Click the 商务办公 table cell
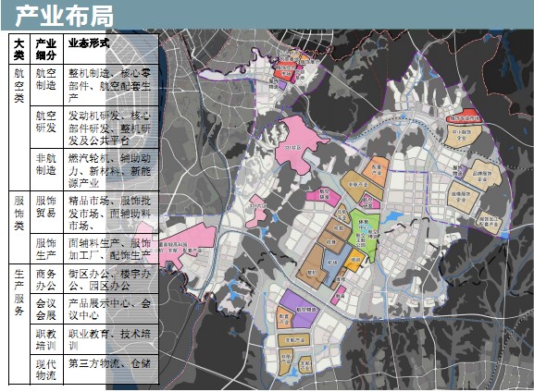The image size is (534, 392). click(46, 278)
